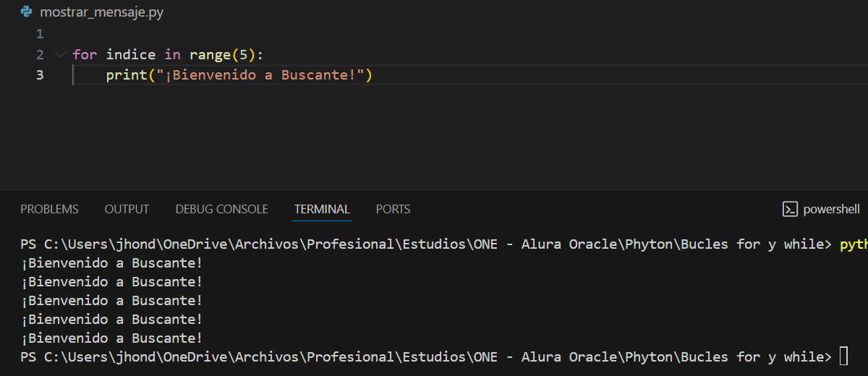868x376 pixels.
Task: Click the powershell terminal name label
Action: 832,209
